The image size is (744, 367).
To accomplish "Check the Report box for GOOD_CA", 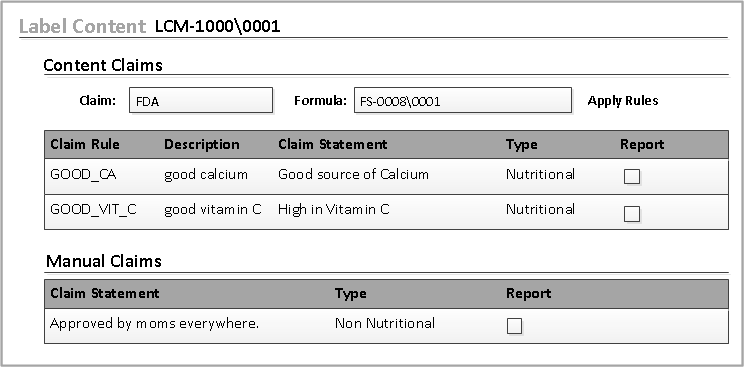I will coord(632,177).
